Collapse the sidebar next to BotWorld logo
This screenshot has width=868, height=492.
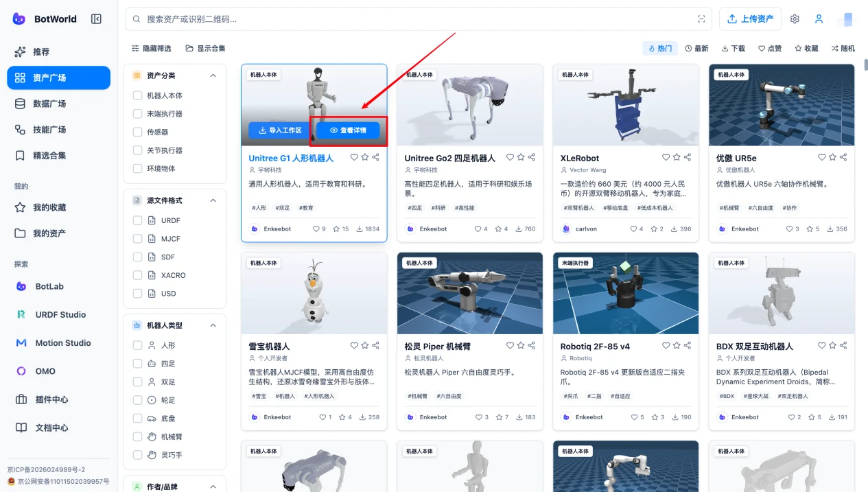click(96, 19)
